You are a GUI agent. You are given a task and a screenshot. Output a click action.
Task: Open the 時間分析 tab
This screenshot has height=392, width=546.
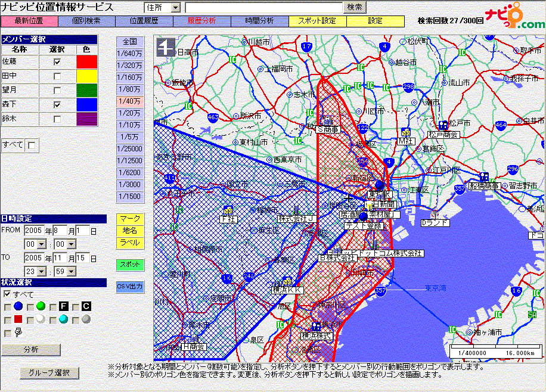pyautogui.click(x=259, y=21)
